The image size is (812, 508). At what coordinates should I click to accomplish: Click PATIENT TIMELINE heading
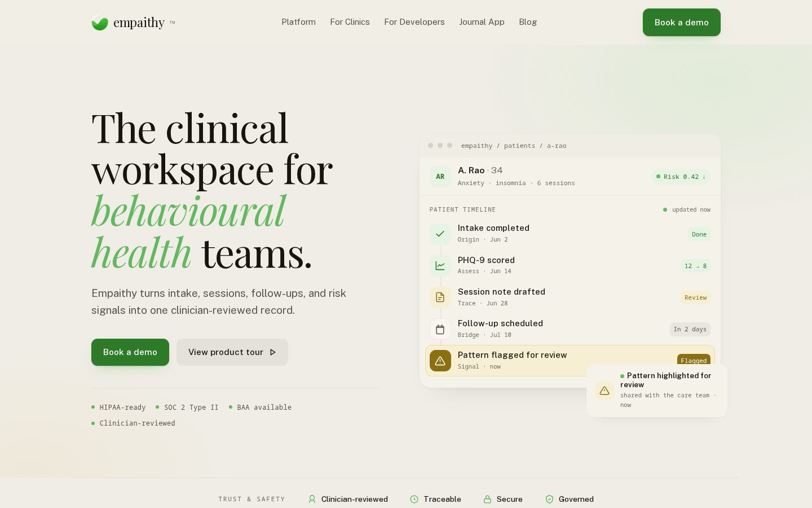click(x=462, y=209)
